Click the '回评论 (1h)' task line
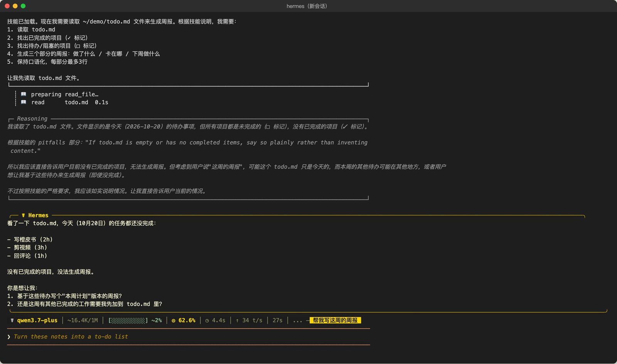This screenshot has width=617, height=364. point(27,256)
